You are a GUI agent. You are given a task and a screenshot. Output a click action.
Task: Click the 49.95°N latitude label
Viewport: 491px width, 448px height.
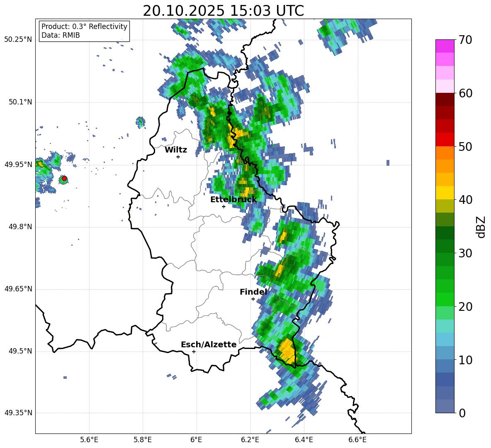[18, 165]
